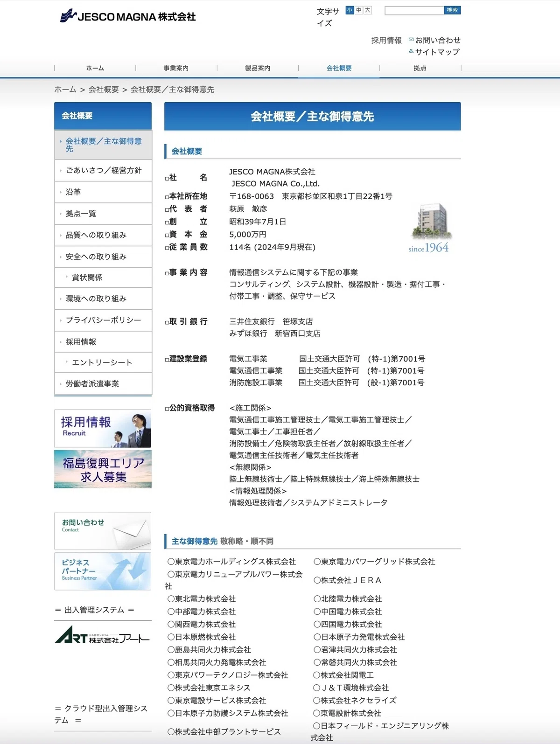Select 会社概要 in main navigation
Image resolution: width=560 pixels, height=744 pixels.
339,68
